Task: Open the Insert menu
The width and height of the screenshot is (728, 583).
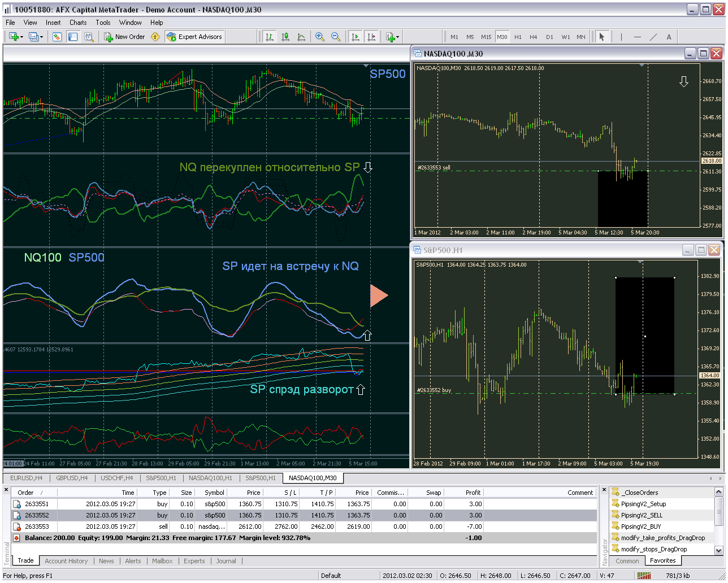Action: [53, 23]
